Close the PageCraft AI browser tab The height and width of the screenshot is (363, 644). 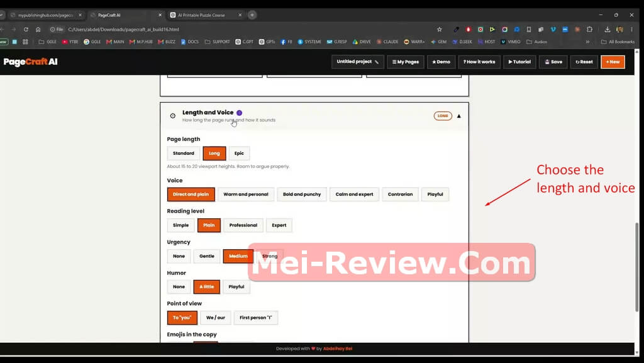point(160,15)
